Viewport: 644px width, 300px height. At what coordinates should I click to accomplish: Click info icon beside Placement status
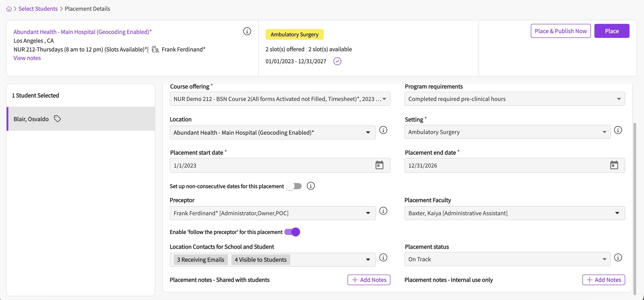click(x=618, y=258)
